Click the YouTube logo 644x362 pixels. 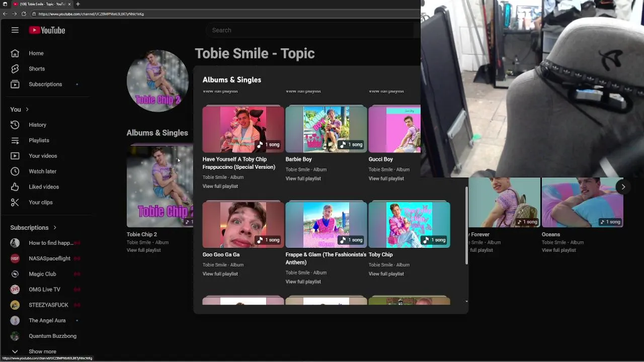(x=47, y=30)
